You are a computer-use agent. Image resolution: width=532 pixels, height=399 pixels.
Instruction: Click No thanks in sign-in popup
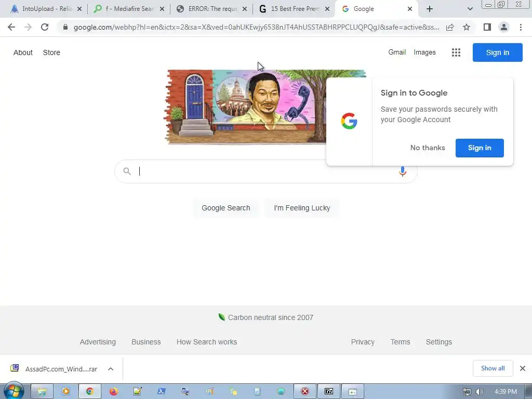coord(428,148)
